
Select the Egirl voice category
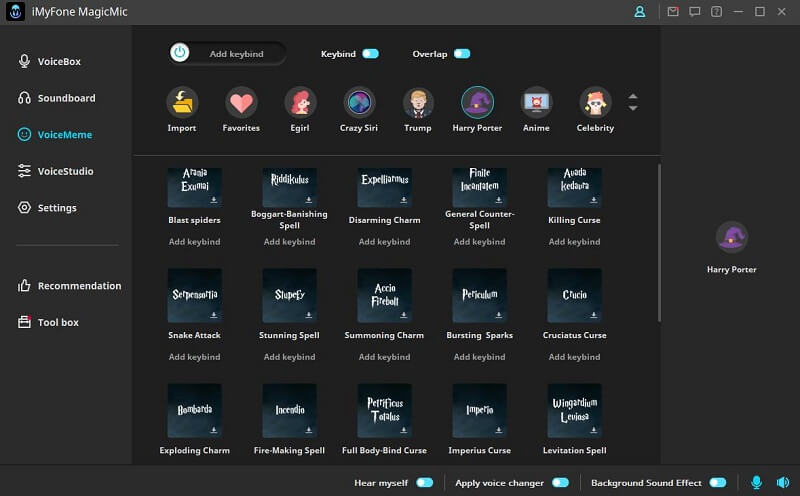point(300,103)
